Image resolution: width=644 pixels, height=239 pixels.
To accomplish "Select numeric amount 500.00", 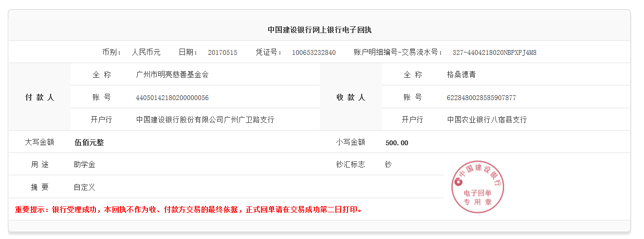I will 397,143.
